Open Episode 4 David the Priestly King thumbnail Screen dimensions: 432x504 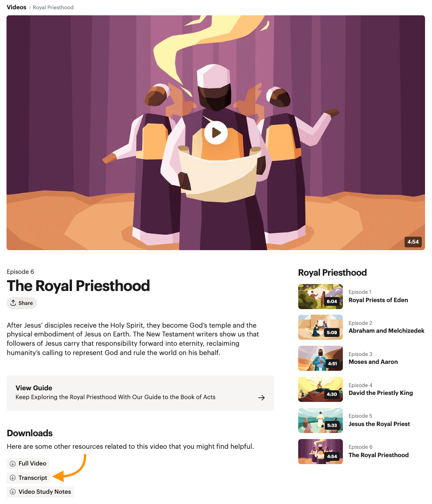pyautogui.click(x=321, y=389)
